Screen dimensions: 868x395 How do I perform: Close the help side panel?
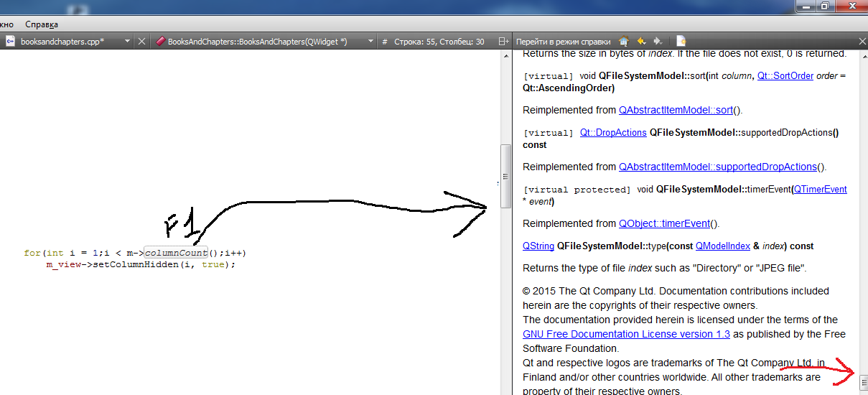coord(862,42)
